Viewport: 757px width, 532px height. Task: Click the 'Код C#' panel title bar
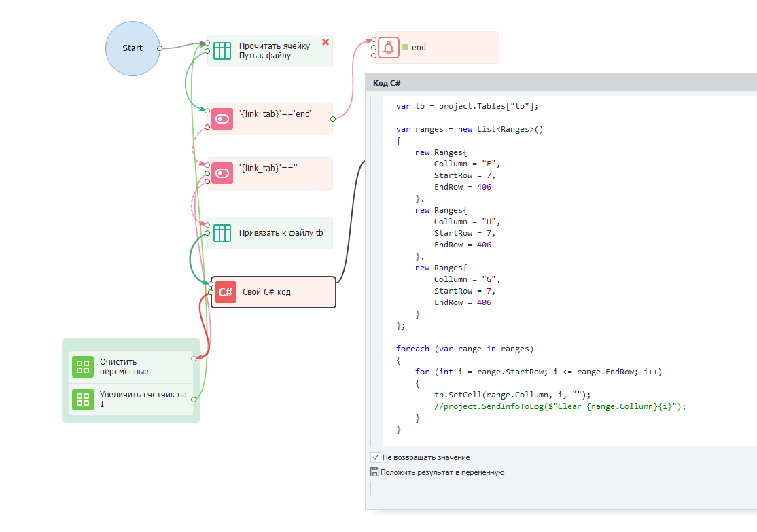[x=561, y=83]
